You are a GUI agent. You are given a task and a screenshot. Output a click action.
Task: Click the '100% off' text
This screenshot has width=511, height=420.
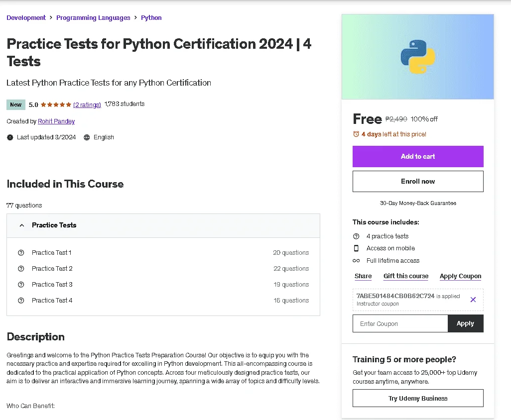click(424, 119)
